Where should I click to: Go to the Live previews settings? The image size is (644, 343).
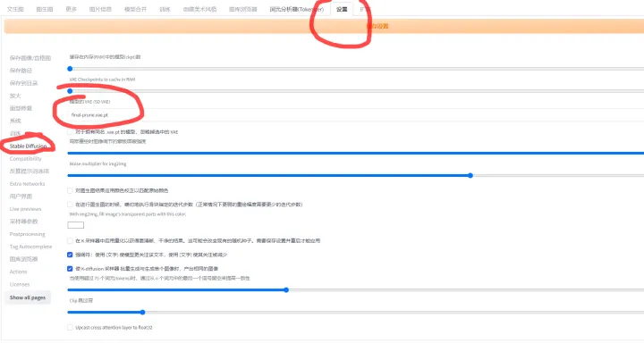pyautogui.click(x=25, y=209)
